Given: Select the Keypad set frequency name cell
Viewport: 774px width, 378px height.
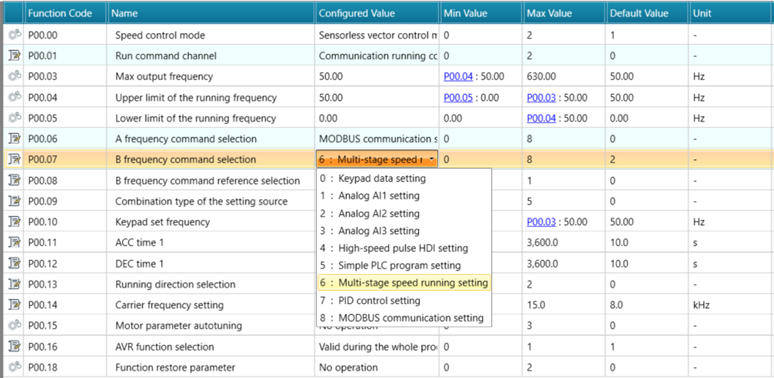Looking at the screenshot, I should click(x=211, y=222).
